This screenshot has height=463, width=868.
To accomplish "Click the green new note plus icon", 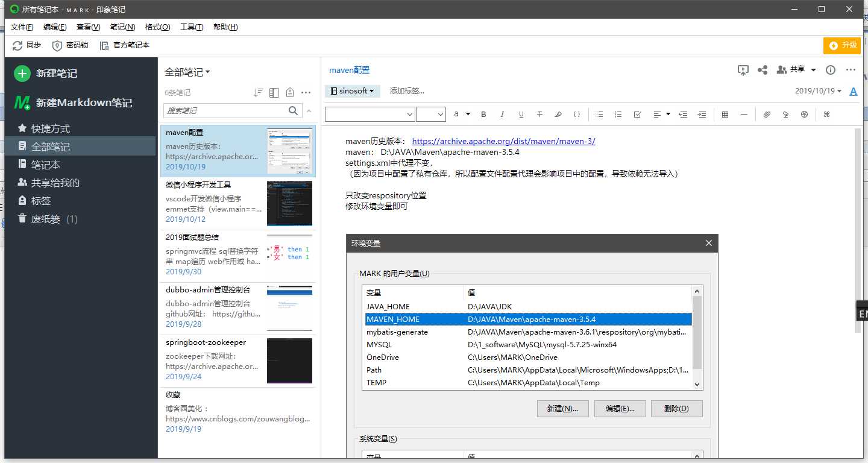I will (x=22, y=74).
